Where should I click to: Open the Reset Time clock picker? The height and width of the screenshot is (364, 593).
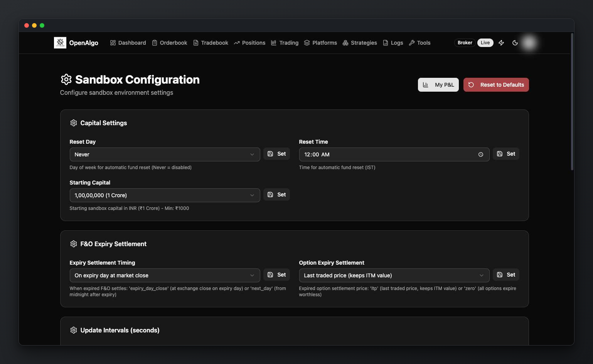click(x=481, y=154)
